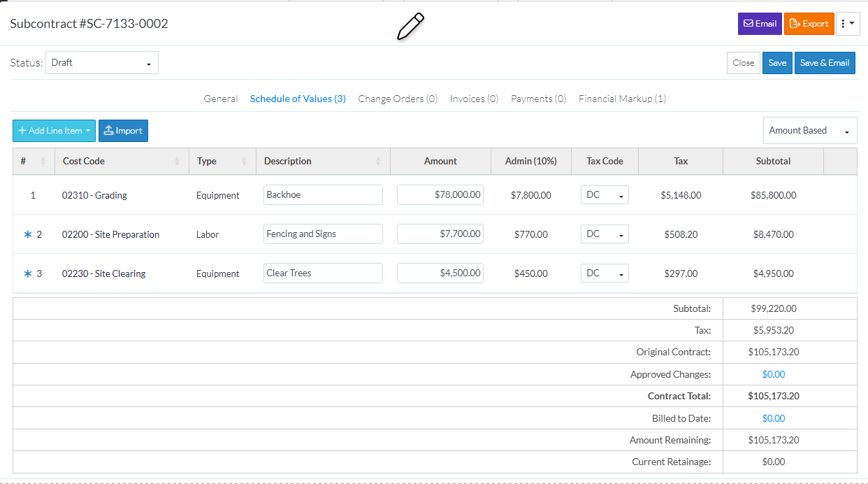Image resolution: width=868 pixels, height=484 pixels.
Task: Go to the Invoices (0) tab
Action: 474,99
